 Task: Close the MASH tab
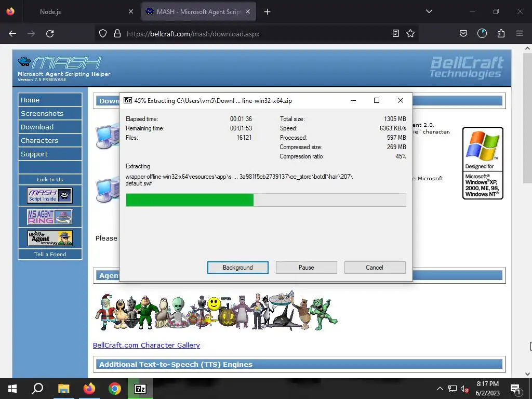[248, 12]
